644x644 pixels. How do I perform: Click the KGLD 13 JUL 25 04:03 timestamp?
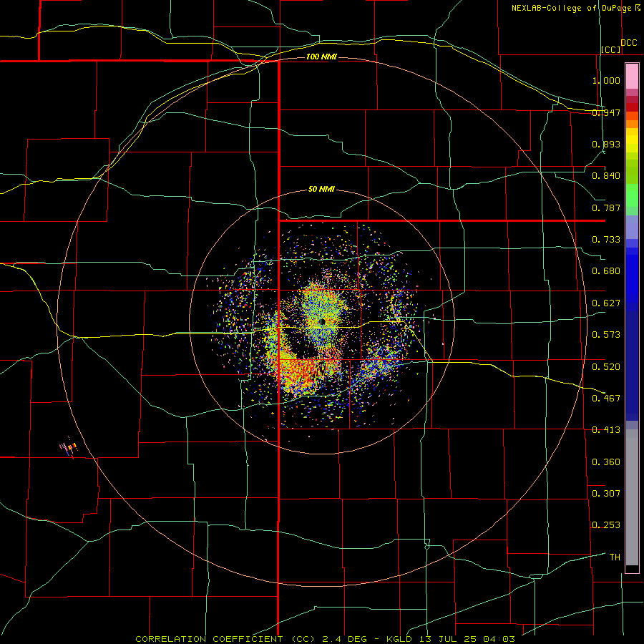pos(450,639)
